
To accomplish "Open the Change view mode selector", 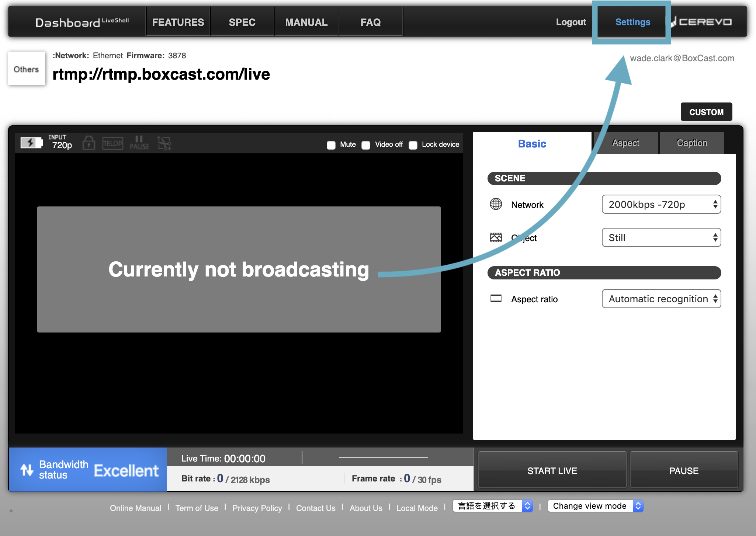I will [595, 506].
